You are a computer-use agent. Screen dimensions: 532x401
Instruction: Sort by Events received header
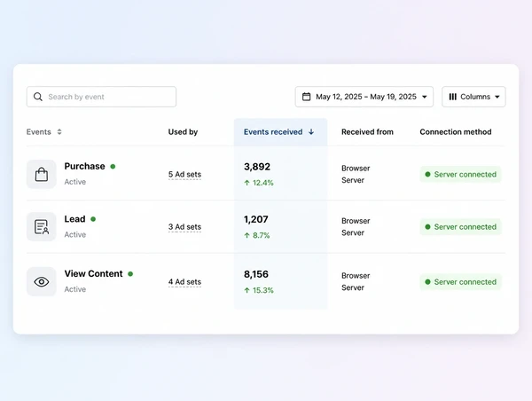pyautogui.click(x=273, y=131)
